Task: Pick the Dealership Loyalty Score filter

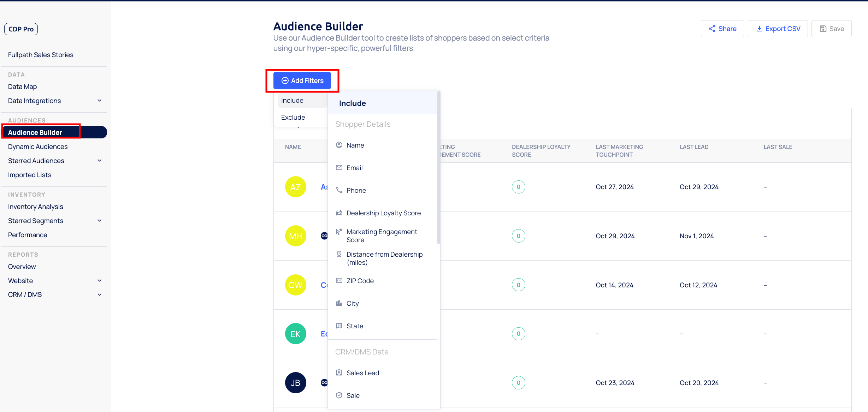Action: [x=383, y=213]
